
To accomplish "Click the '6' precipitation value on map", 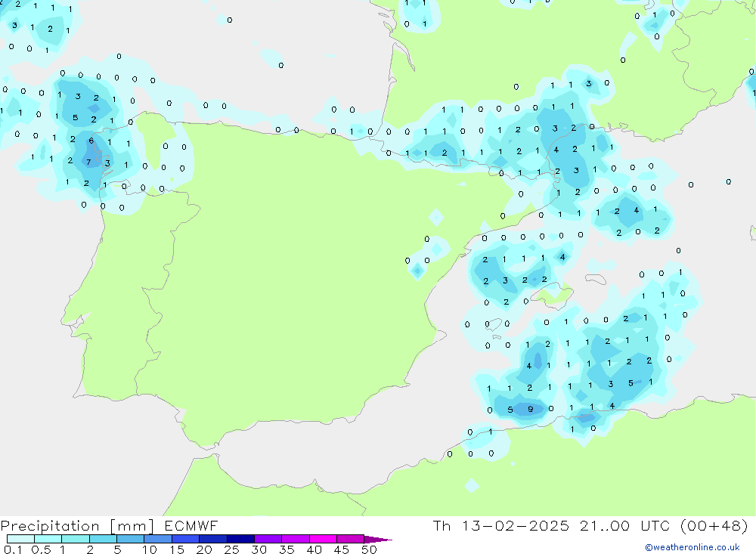I will pyautogui.click(x=91, y=141).
